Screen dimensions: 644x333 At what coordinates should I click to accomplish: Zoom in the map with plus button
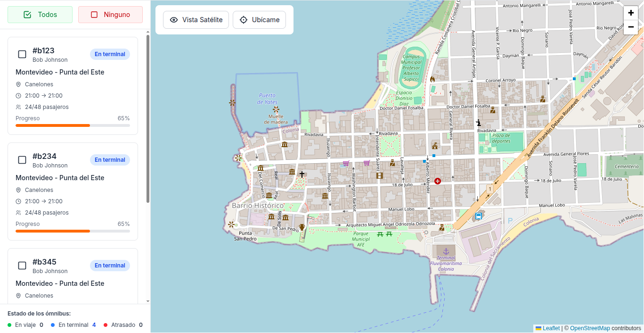tap(631, 13)
